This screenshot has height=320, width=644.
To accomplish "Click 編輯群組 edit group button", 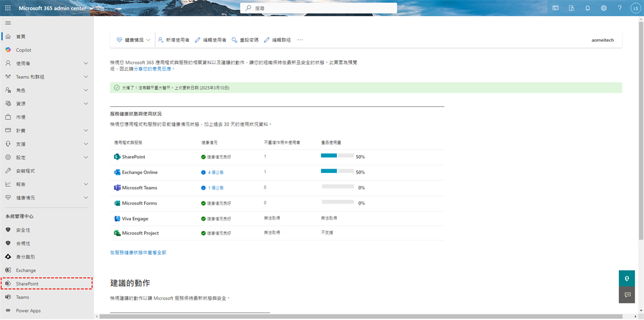I will tap(277, 40).
